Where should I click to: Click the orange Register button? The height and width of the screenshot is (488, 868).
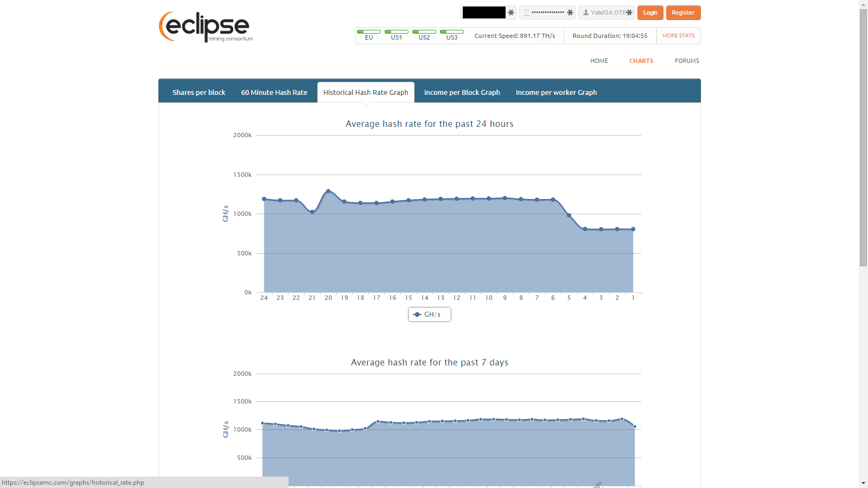coord(683,12)
